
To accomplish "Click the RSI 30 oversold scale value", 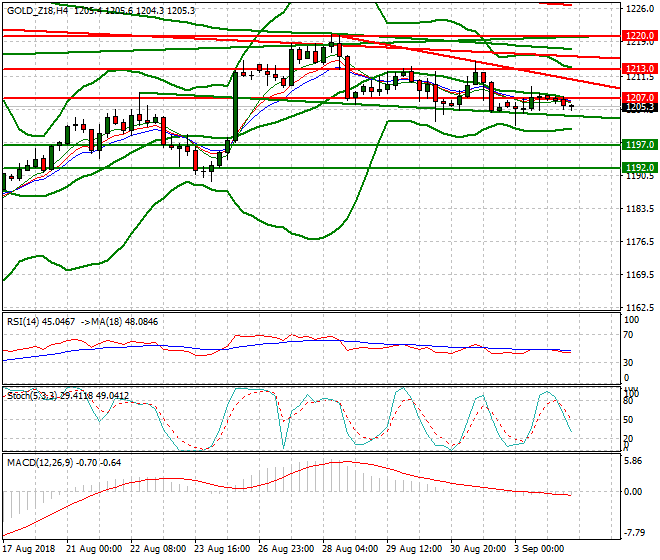I will coord(628,363).
